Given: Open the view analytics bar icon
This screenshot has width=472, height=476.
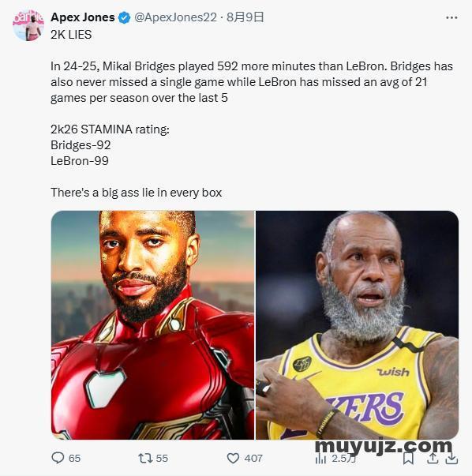Looking at the screenshot, I should coord(320,459).
